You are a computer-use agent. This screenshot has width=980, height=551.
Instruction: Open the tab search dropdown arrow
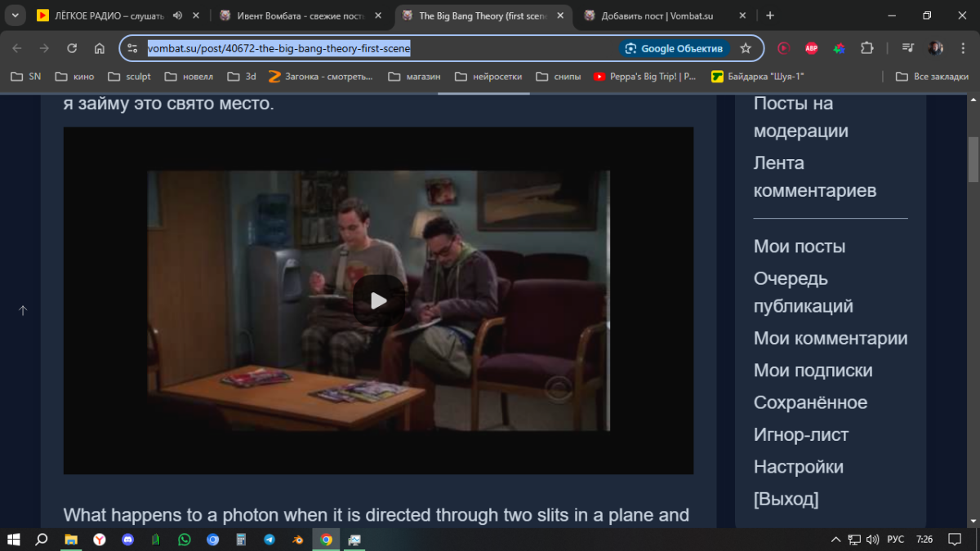point(15,16)
